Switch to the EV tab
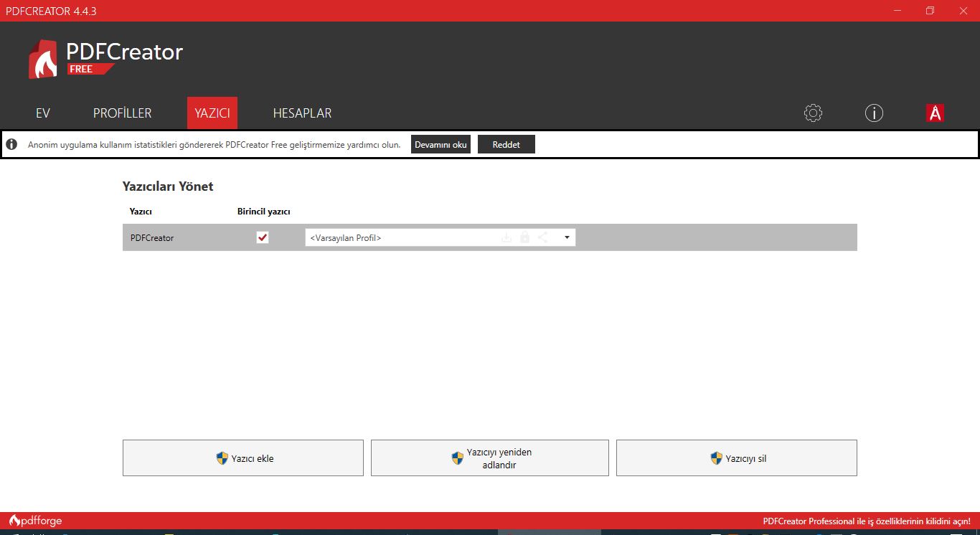This screenshot has width=980, height=535. [x=43, y=113]
